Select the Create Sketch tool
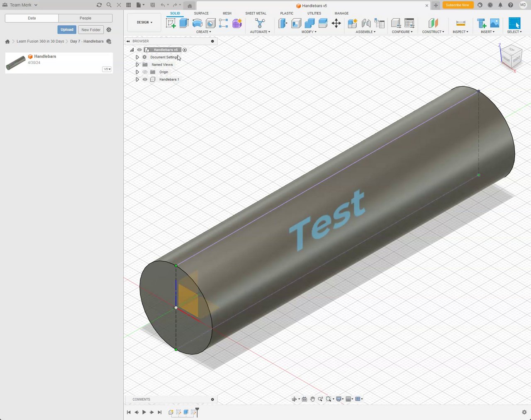This screenshot has height=420, width=531. click(171, 23)
